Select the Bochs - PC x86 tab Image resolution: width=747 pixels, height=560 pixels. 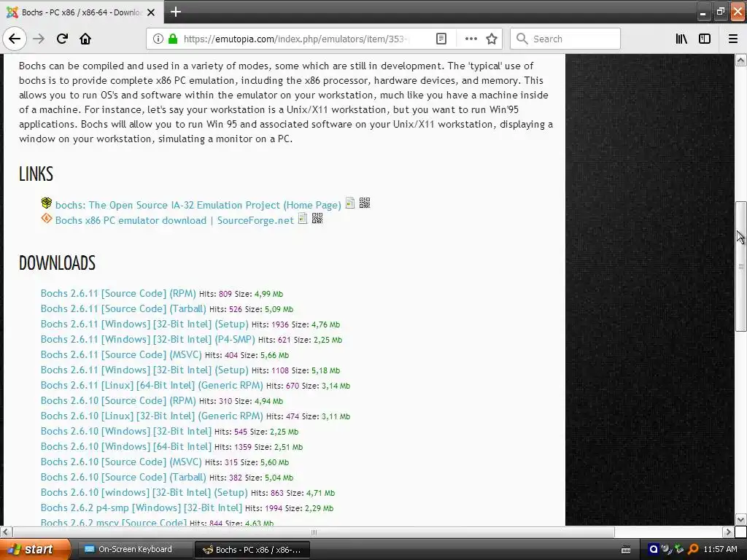click(82, 12)
